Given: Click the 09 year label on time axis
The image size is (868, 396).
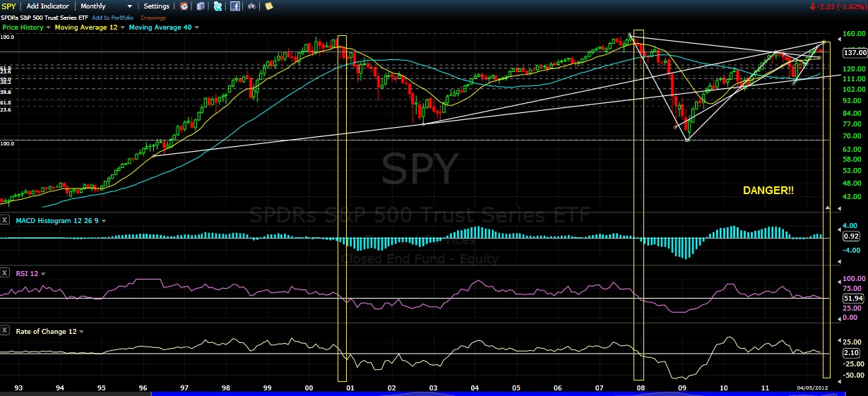Looking at the screenshot, I should (682, 388).
